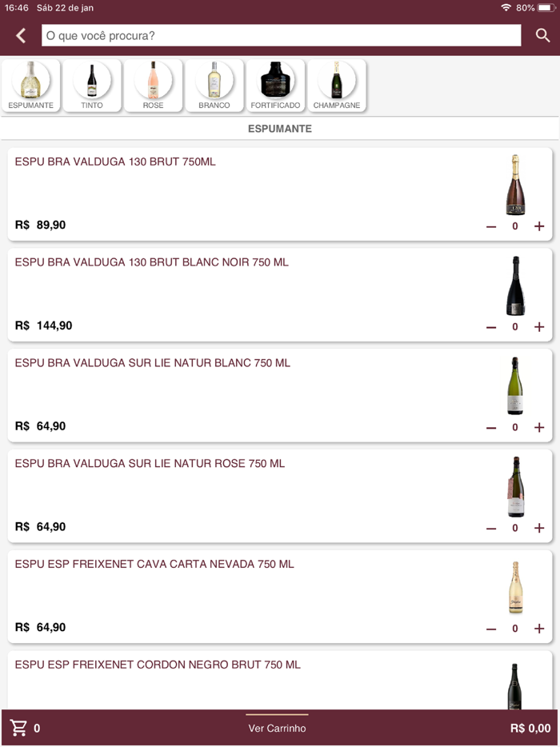The height and width of the screenshot is (747, 560).
Task: Go back using the arrow icon
Action: 19,35
